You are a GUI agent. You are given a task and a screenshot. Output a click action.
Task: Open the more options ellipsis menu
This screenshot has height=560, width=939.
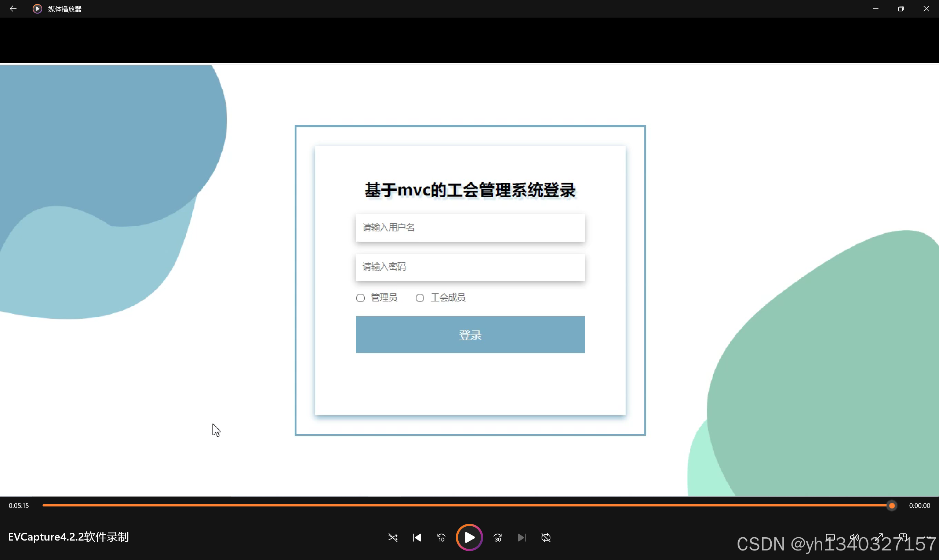928,537
